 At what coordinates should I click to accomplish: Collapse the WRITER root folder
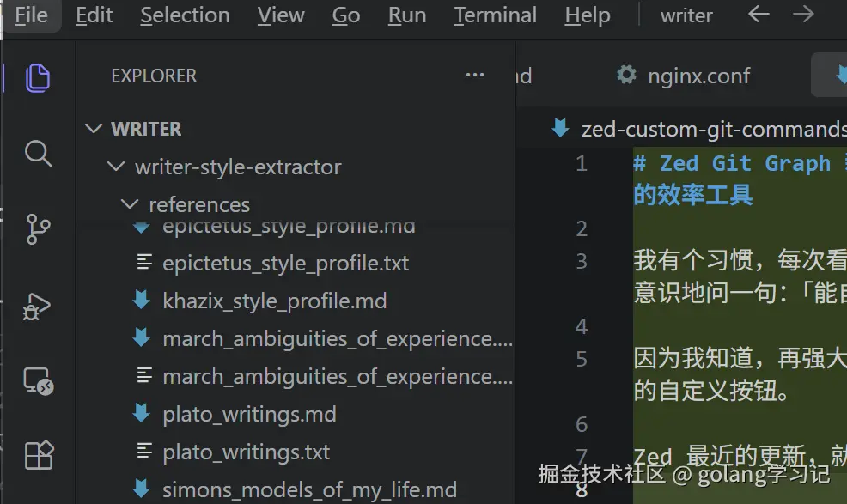94,129
